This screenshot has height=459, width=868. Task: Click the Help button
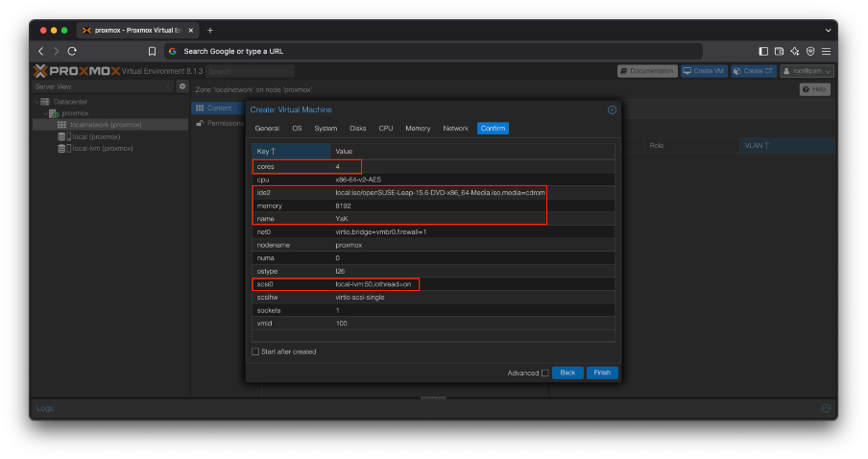coord(814,89)
